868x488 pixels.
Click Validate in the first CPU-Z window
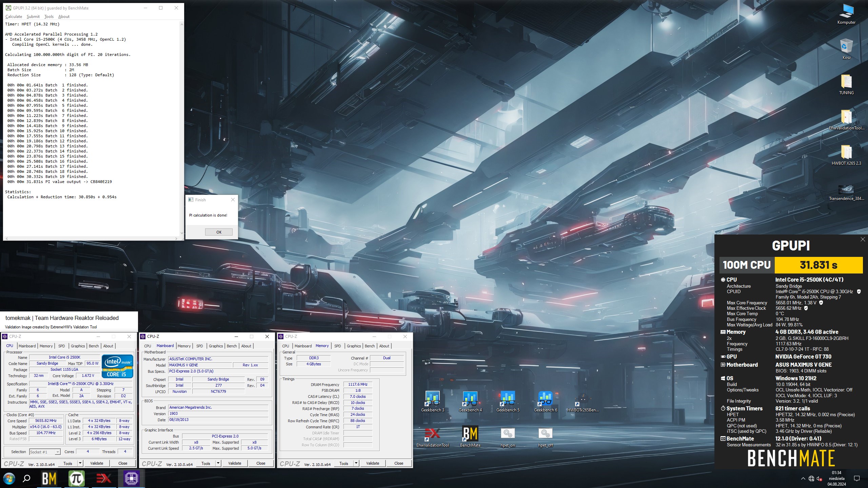(x=96, y=463)
